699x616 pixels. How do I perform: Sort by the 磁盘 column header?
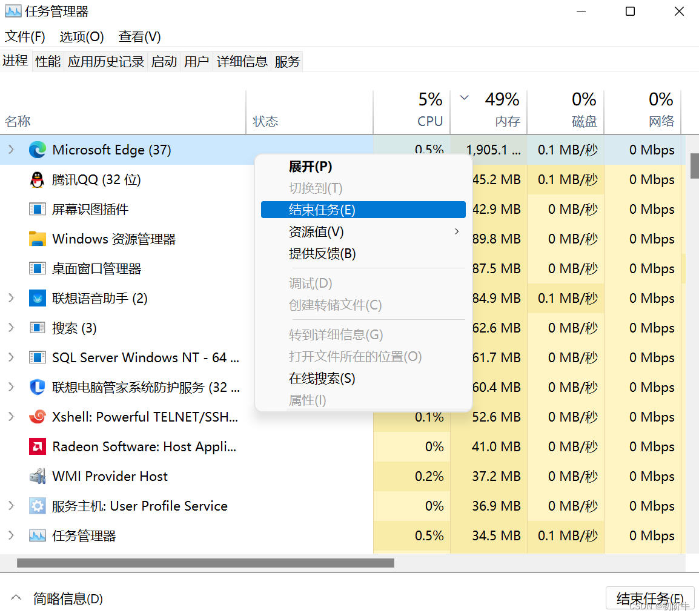[565, 112]
